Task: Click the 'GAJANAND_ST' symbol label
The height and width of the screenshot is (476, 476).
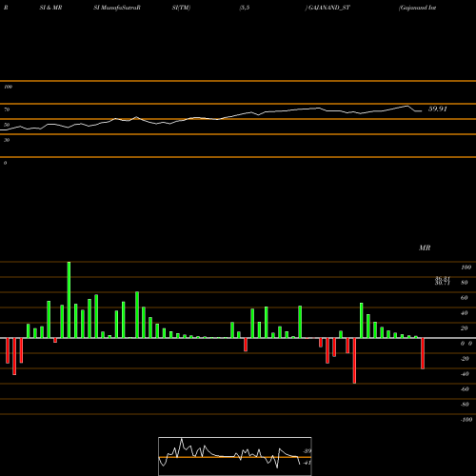Action: coord(329,8)
